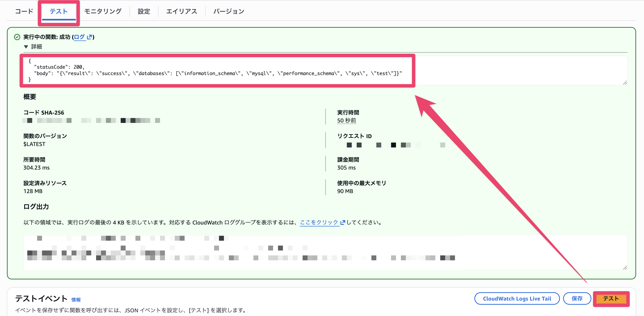Click the orange テスト button
The image size is (644, 316).
(x=611, y=299)
